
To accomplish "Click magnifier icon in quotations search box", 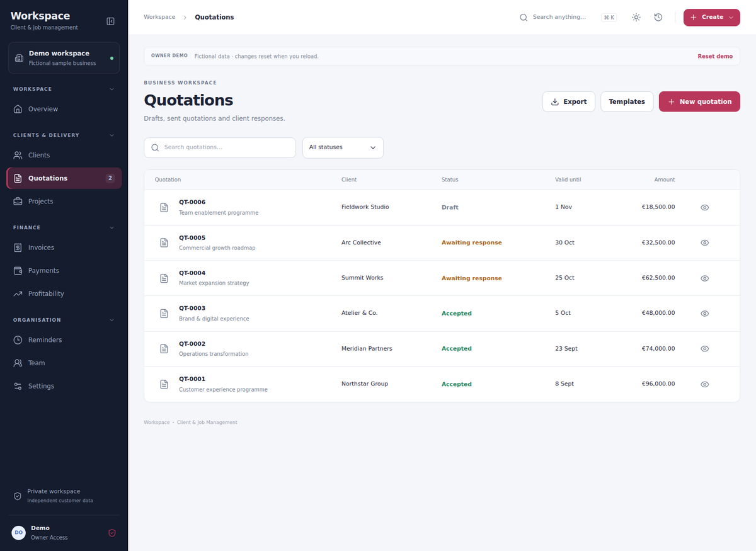I will 155,147.
